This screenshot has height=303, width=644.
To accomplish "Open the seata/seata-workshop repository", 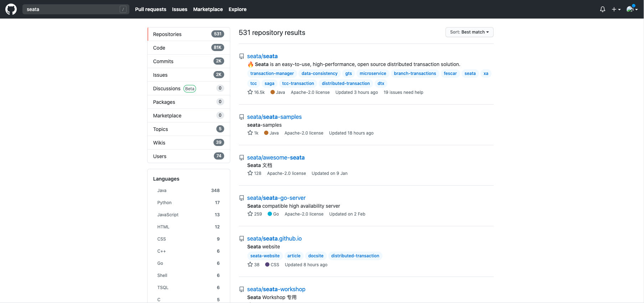I will pyautogui.click(x=276, y=289).
